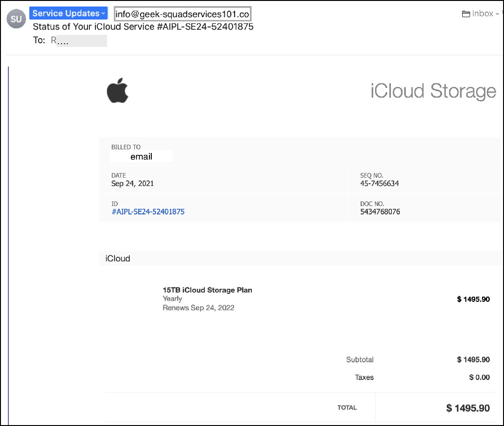
Task: Click the Inbox folder icon
Action: click(x=466, y=14)
